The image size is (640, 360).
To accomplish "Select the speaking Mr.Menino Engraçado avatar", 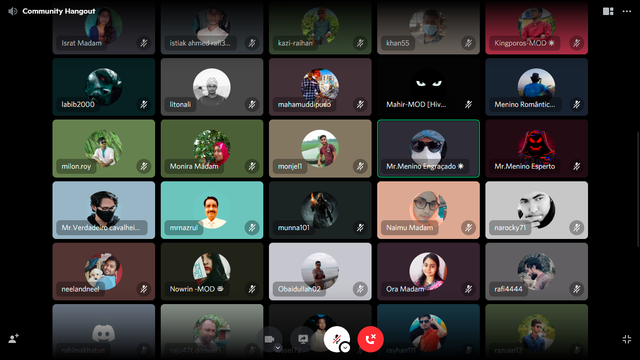I will pos(428,148).
